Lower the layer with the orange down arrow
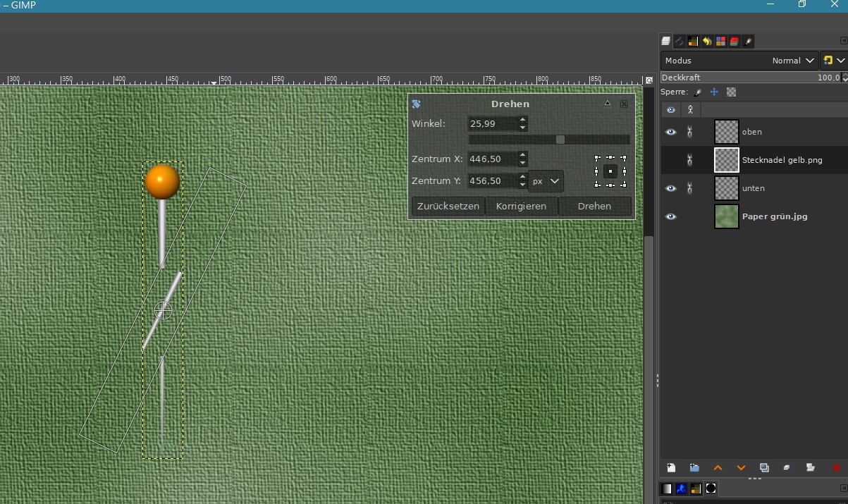This screenshot has height=504, width=848. click(x=741, y=467)
